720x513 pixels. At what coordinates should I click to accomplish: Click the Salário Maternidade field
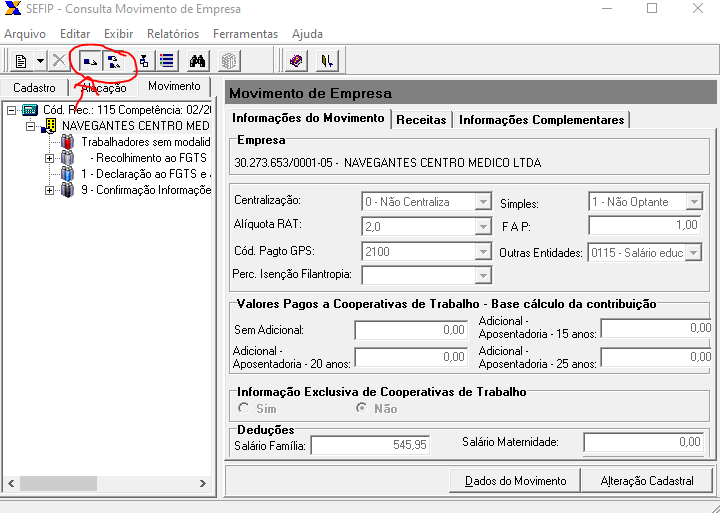point(643,442)
